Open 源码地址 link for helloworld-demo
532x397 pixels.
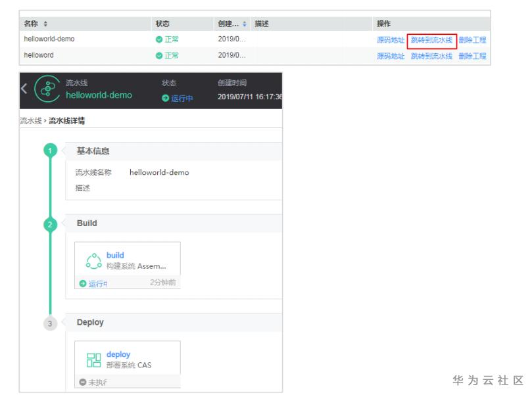tap(391, 39)
